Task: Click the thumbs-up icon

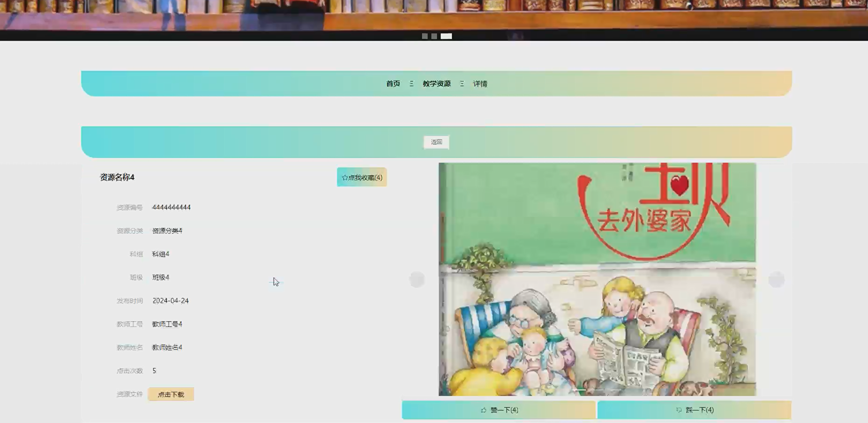Action: point(484,410)
